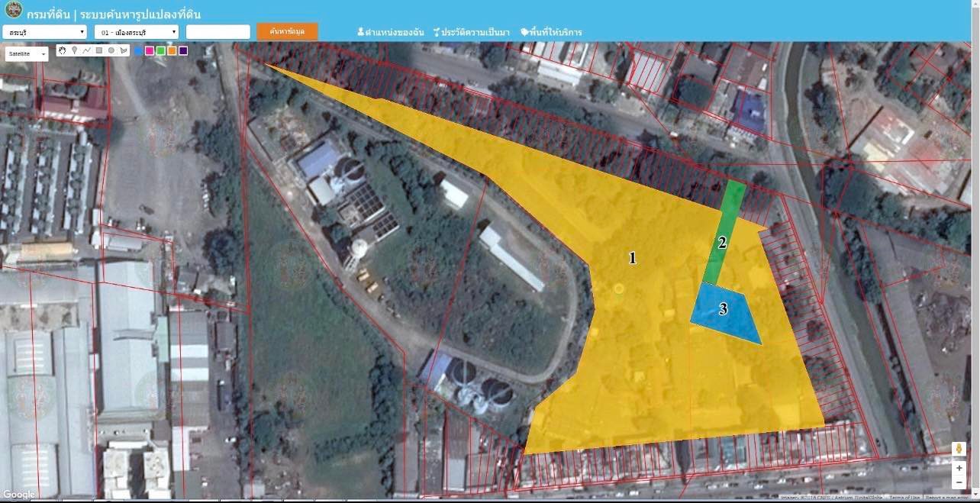
Task: Select the hand pan tool
Action: coord(63,50)
